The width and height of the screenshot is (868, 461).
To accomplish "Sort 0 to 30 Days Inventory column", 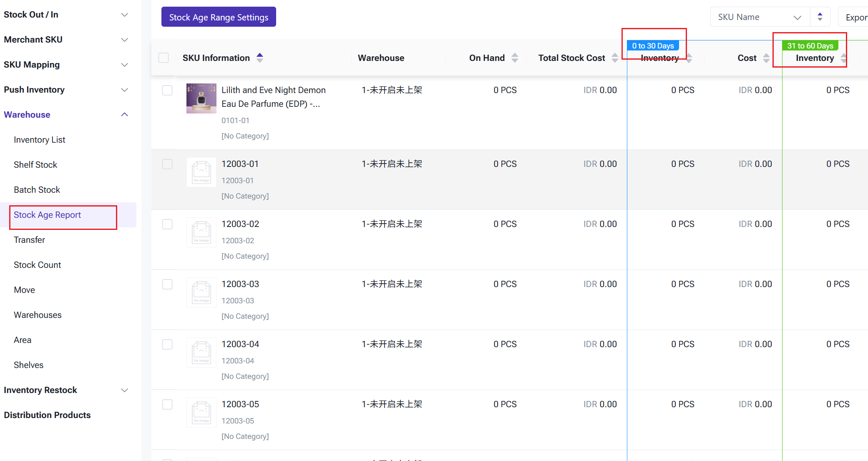I will [689, 58].
